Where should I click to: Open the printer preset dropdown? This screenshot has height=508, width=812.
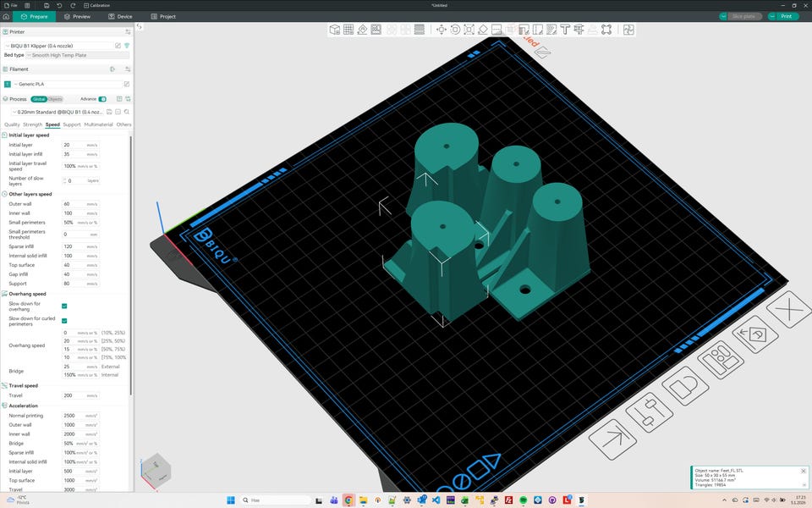pyautogui.click(x=58, y=46)
